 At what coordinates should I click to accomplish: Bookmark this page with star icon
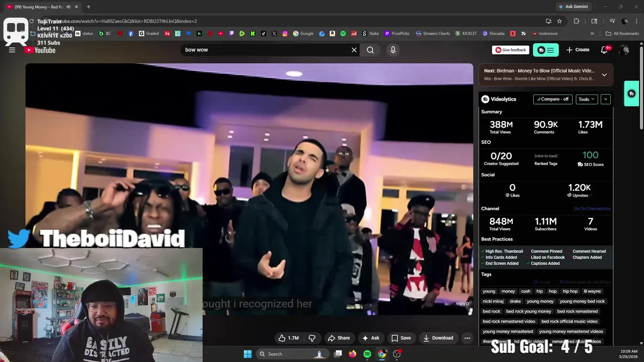point(559,21)
